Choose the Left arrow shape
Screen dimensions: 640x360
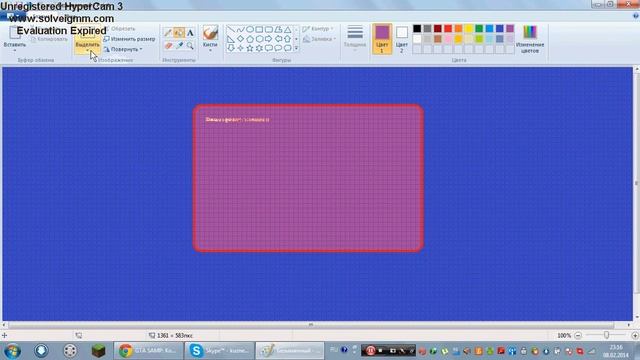tap(278, 39)
